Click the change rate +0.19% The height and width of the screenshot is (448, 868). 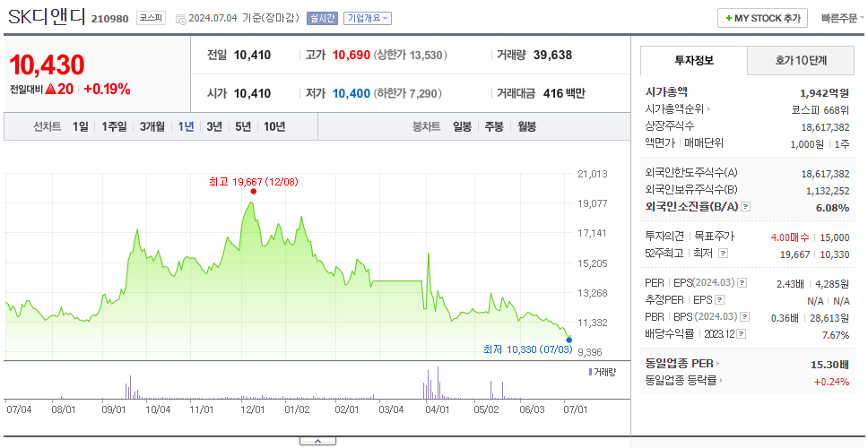[107, 89]
